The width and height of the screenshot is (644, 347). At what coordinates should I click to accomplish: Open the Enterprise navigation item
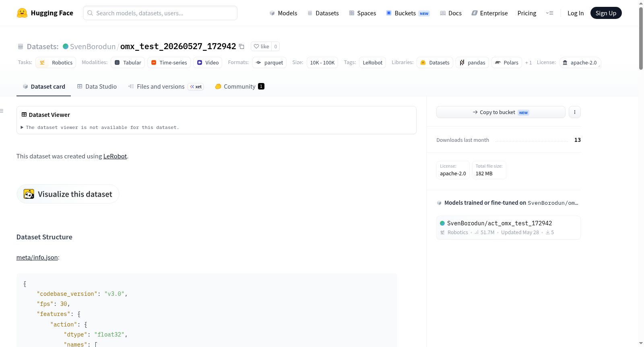tap(489, 13)
